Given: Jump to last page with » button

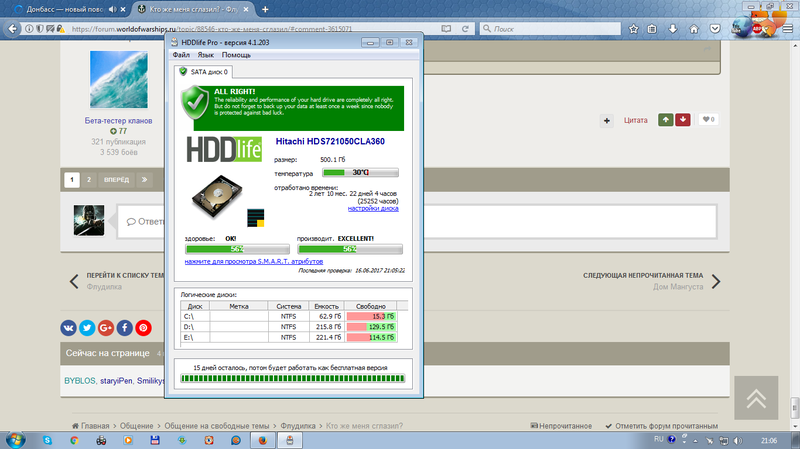Looking at the screenshot, I should pos(144,180).
